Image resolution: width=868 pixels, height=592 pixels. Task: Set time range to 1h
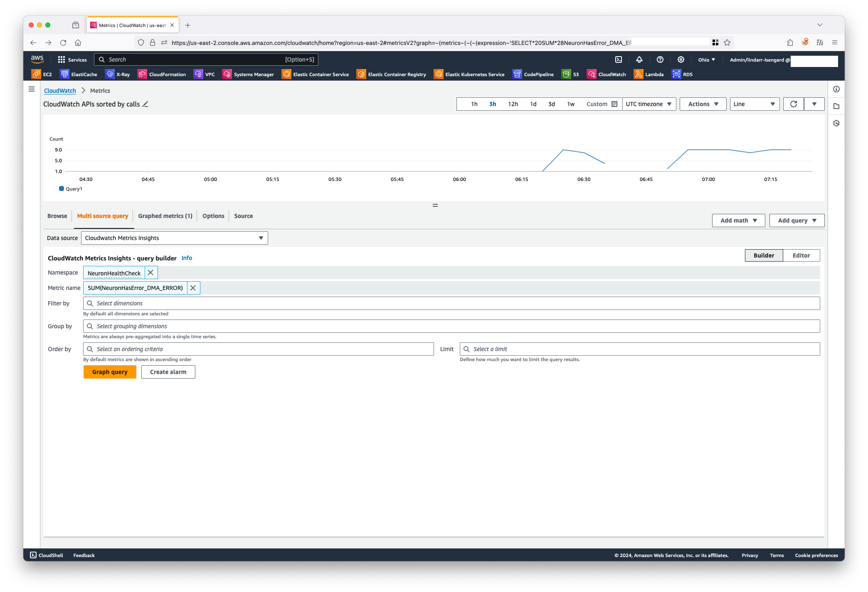pos(474,104)
